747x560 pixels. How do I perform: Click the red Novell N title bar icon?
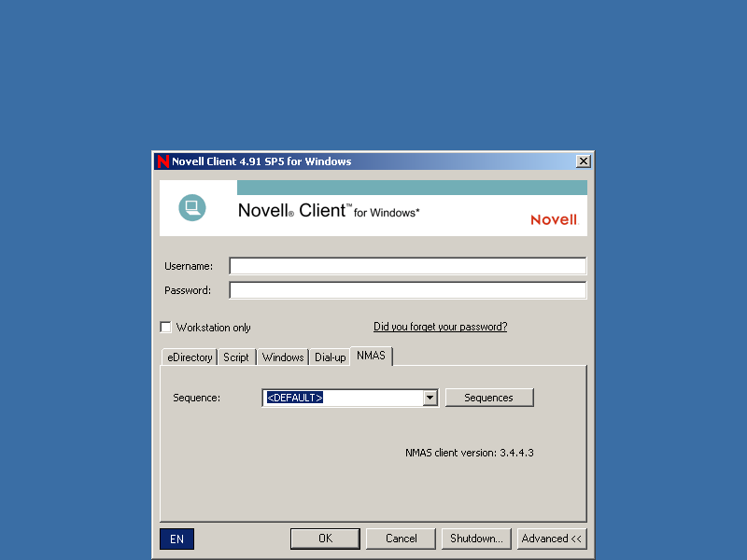tap(162, 161)
